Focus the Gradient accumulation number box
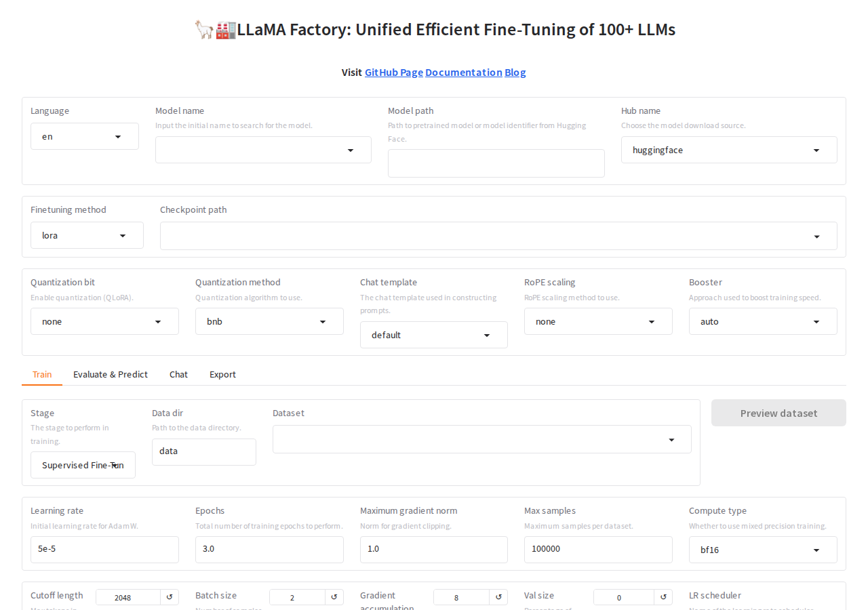868x610 pixels. click(462, 597)
